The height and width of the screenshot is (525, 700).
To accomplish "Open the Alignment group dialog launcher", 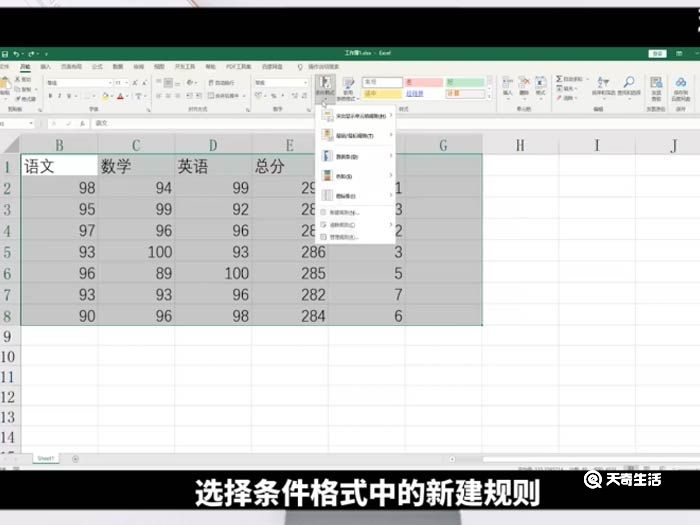I will tap(246, 110).
